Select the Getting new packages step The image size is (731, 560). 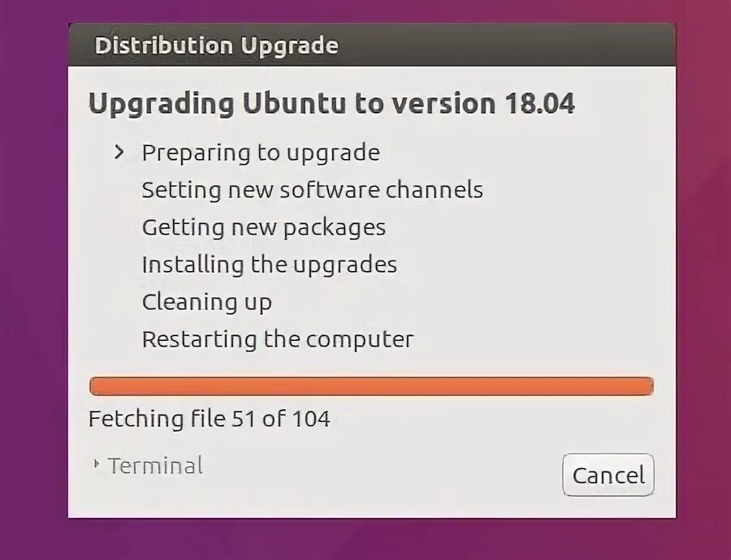click(x=263, y=227)
